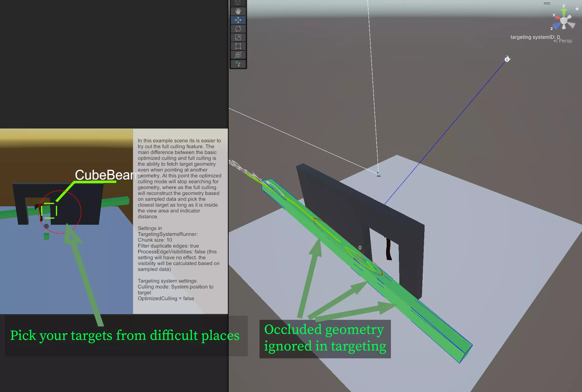Toggle Persp projection mode label
The width and height of the screenshot is (582, 392).
[565, 41]
